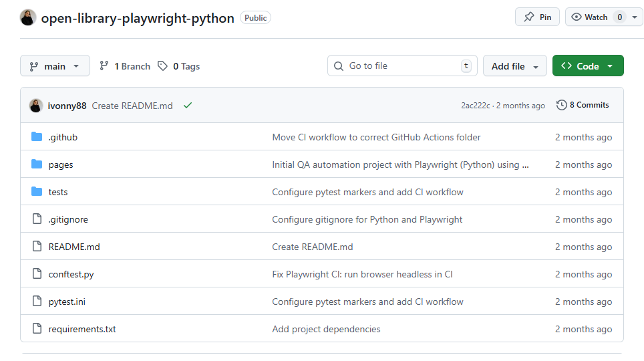This screenshot has height=361, width=644.
Task: Click the requirements.txt file icon
Action: point(37,328)
